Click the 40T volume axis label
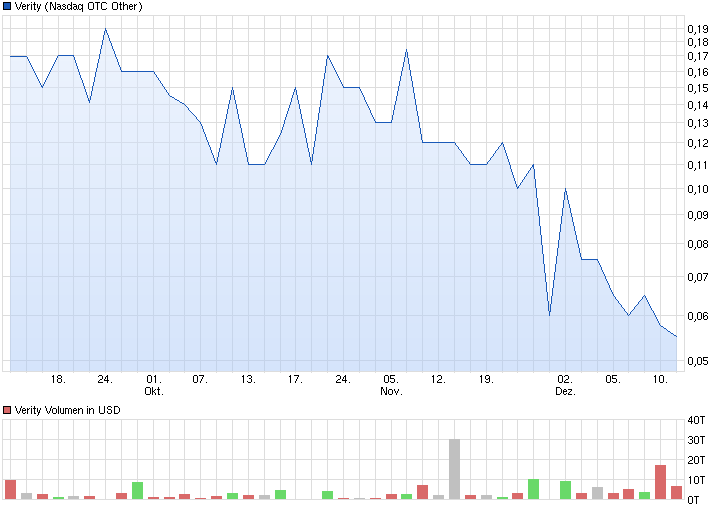 click(x=696, y=420)
